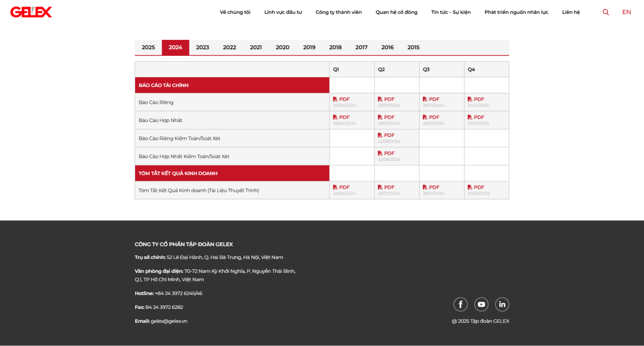The image size is (644, 346).
Task: Click the Q2 column header
Action: [397, 69]
